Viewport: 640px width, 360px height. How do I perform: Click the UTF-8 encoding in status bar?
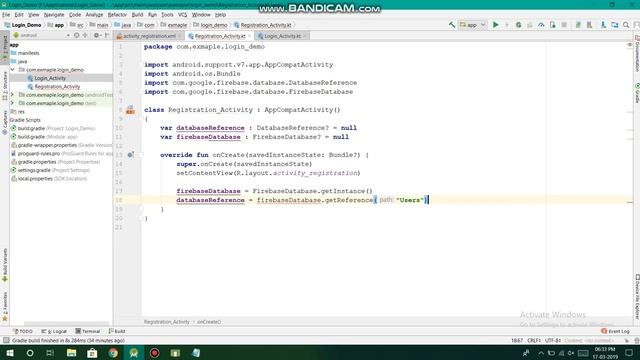(553, 340)
